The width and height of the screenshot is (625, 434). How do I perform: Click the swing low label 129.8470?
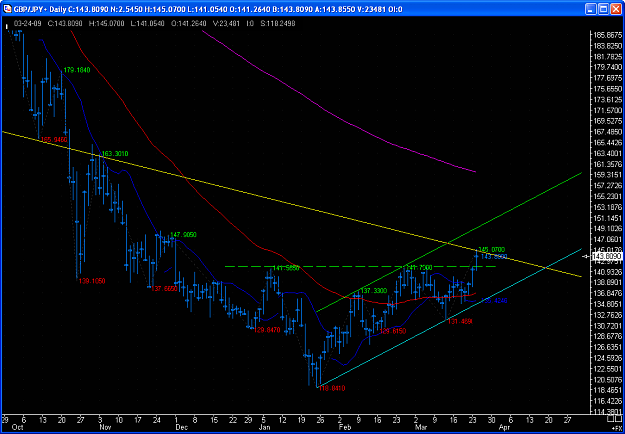267,330
